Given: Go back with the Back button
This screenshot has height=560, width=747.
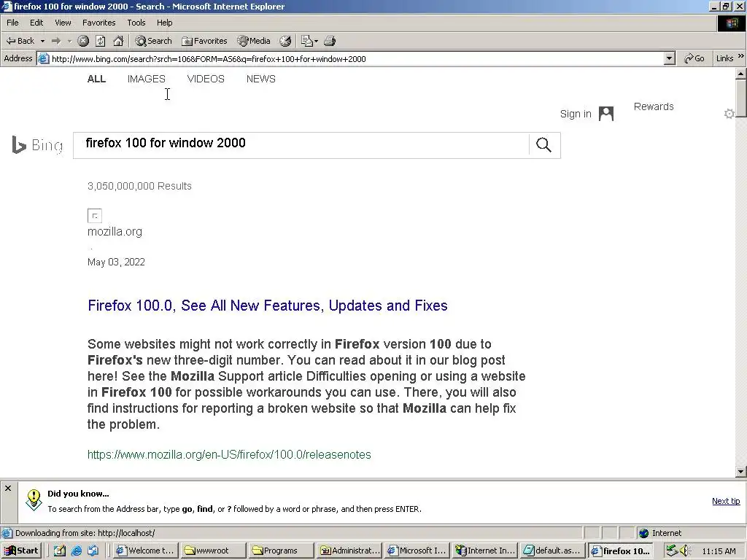Looking at the screenshot, I should pos(20,41).
